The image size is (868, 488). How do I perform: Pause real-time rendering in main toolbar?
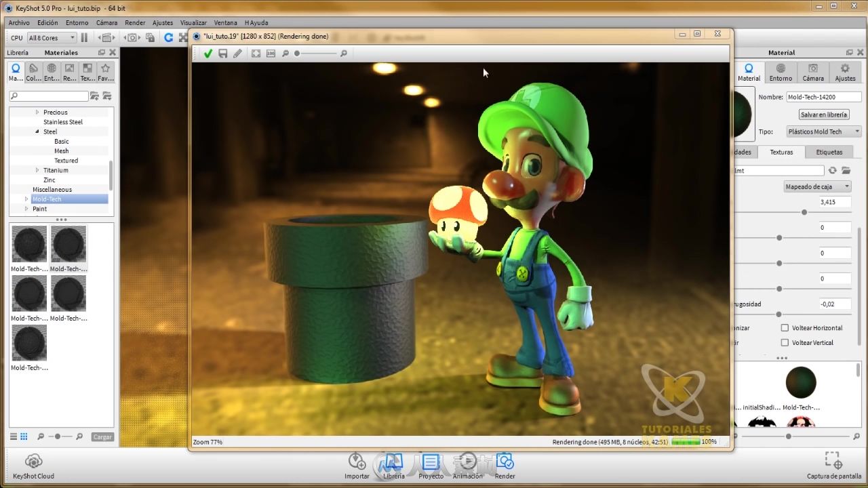[85, 38]
